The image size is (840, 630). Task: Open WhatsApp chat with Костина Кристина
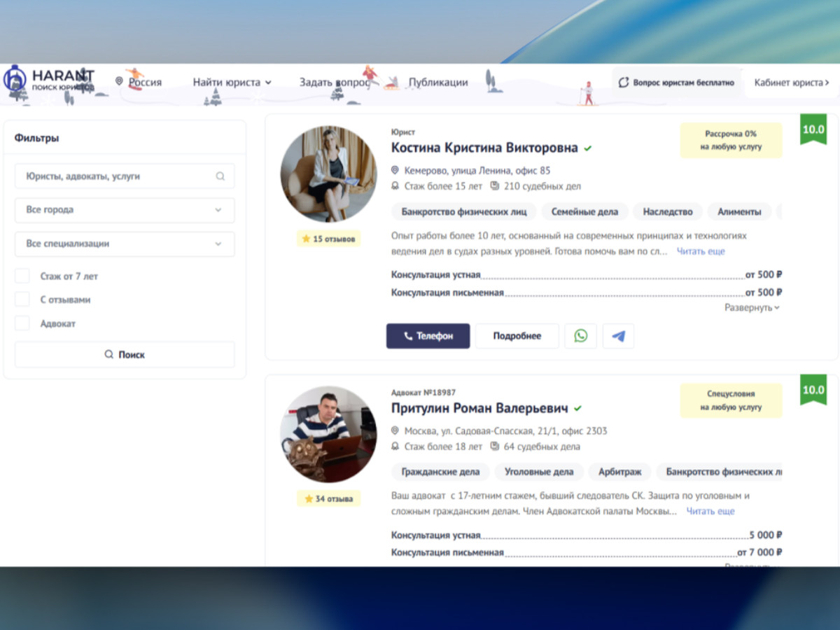point(581,336)
